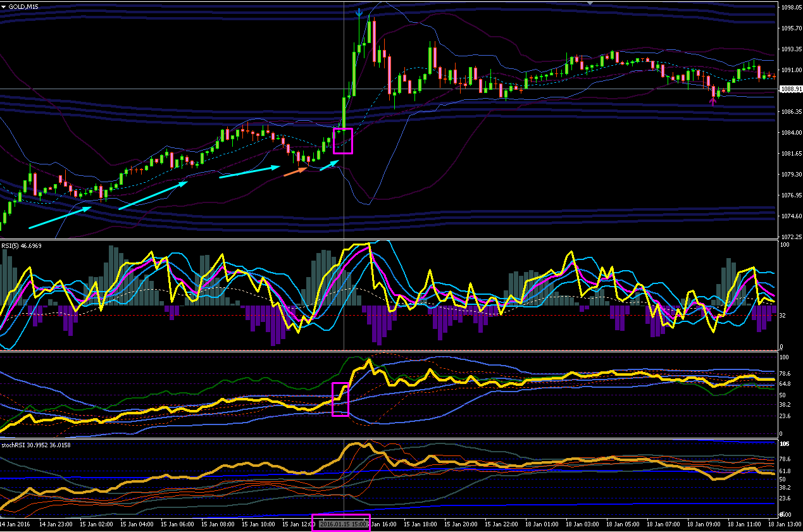Select the 64.8 level on middle oscillator scale
The height and width of the screenshot is (532, 803).
[785, 384]
